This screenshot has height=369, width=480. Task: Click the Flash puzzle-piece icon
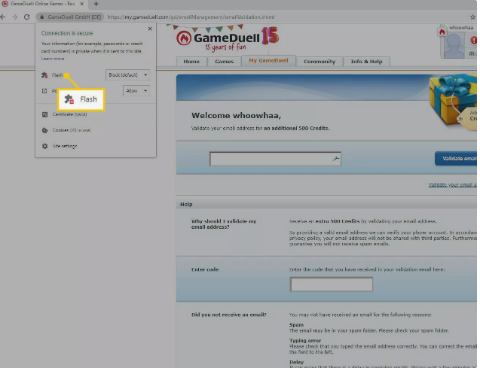44,75
